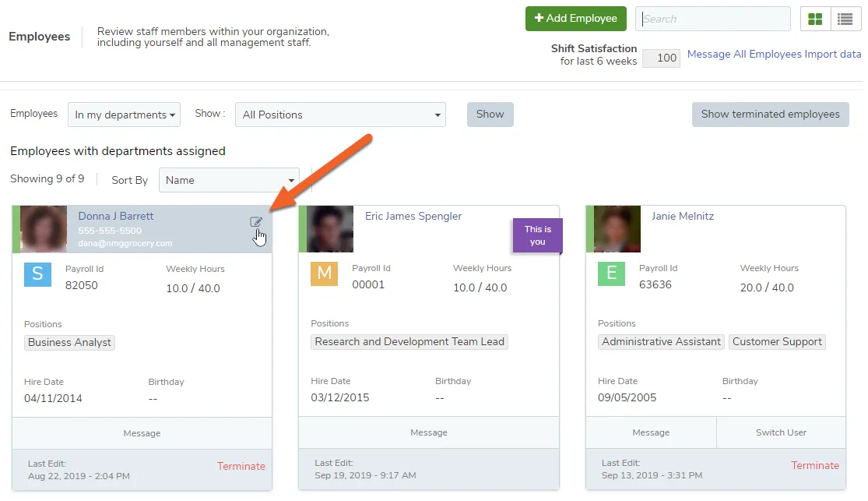Open Message All Employees link
The height and width of the screenshot is (501, 868).
click(x=744, y=54)
